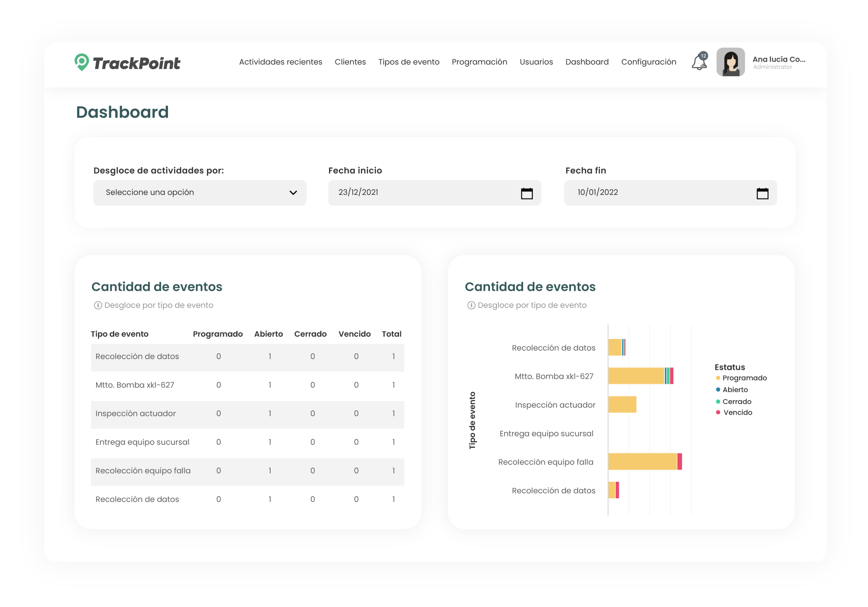Click the yellow Recolección equipo falla bar

(x=642, y=462)
